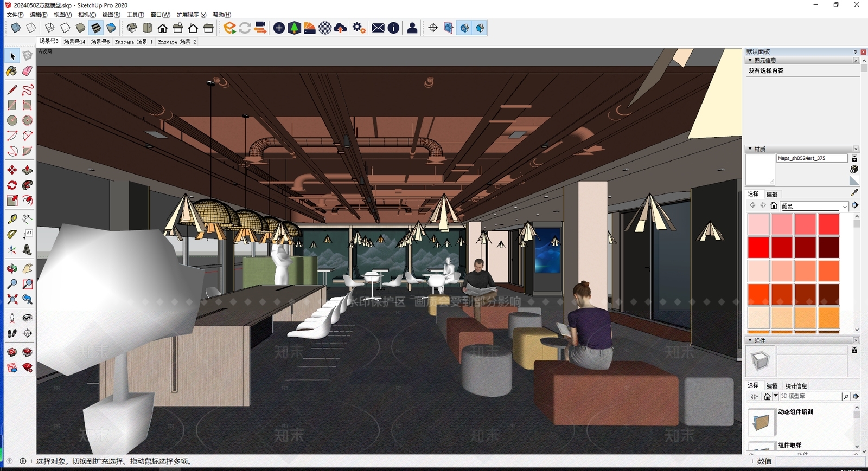Viewport: 868px width, 471px height.
Task: Open the 颜色 material library dropdown
Action: pos(845,207)
